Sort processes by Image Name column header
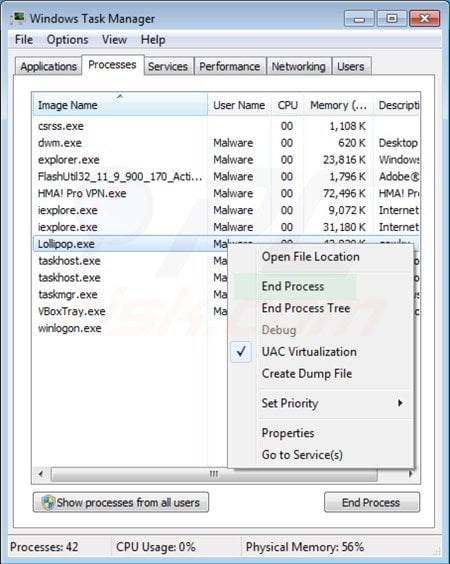Viewport: 450px width, 564px height. pos(120,105)
